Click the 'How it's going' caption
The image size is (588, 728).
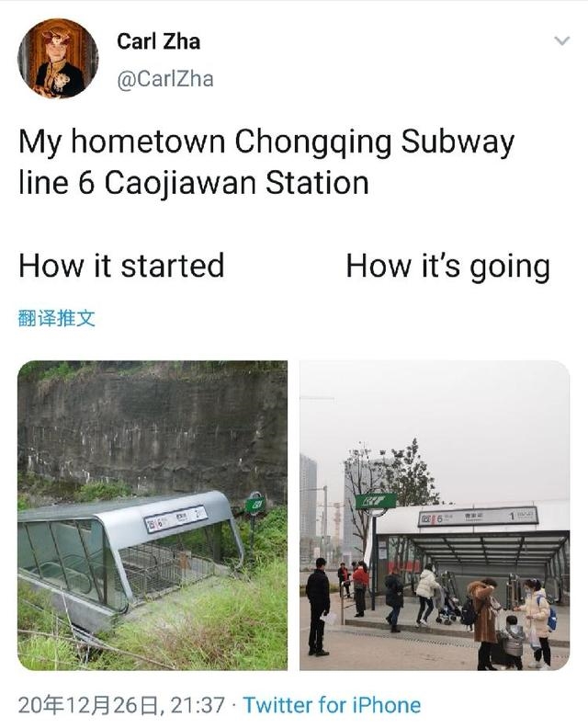click(447, 267)
